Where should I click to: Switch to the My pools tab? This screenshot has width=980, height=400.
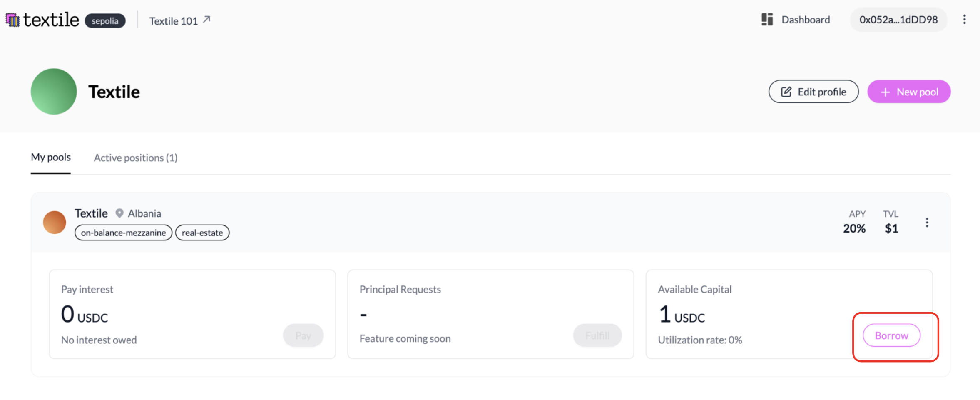(x=51, y=157)
